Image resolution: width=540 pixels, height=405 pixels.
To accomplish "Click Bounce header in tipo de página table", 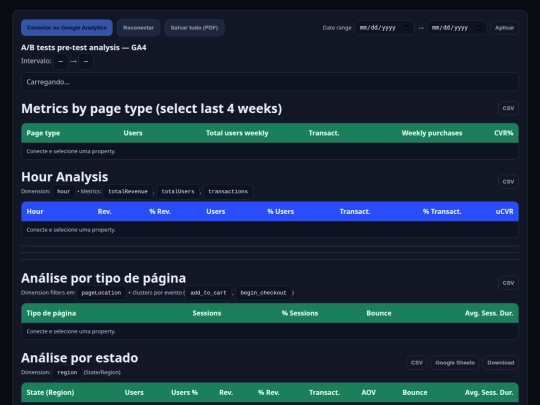I will (x=379, y=313).
